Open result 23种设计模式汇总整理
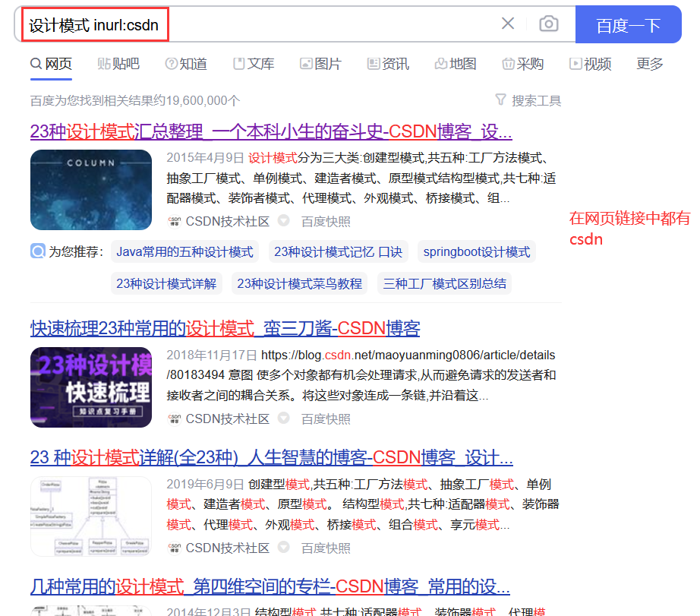 point(271,131)
